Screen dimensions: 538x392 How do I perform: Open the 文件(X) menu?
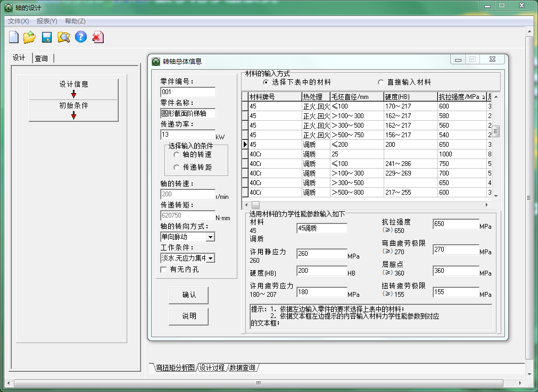pos(19,21)
